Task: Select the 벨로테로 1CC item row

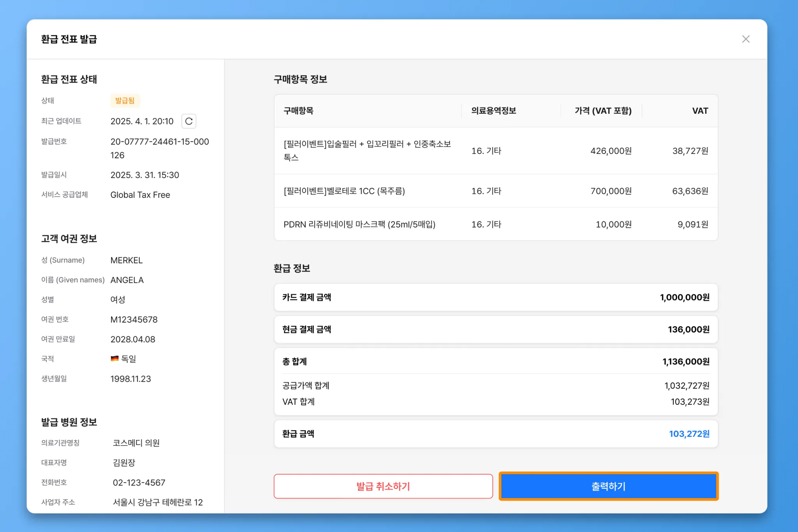Action: (x=344, y=191)
